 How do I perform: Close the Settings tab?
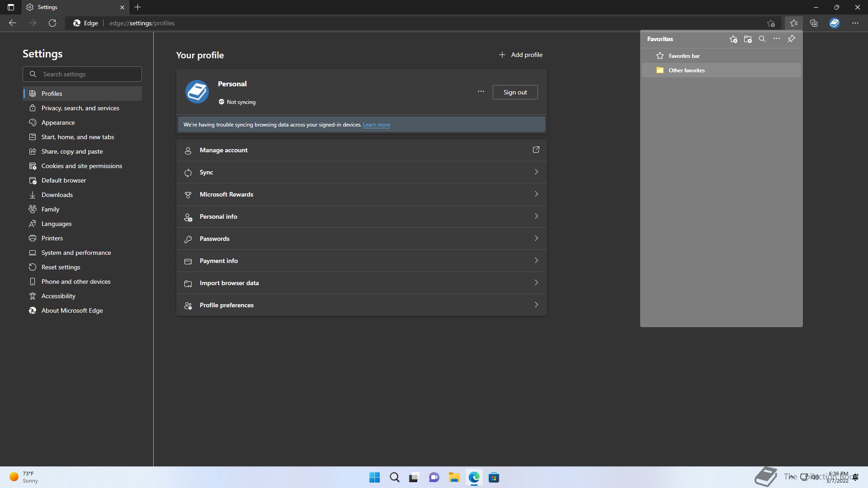[122, 7]
